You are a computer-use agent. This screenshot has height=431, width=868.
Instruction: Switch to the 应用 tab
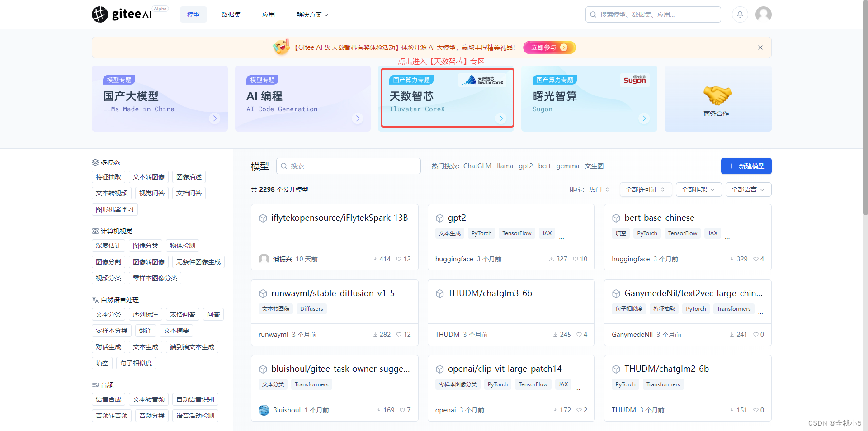coord(269,14)
